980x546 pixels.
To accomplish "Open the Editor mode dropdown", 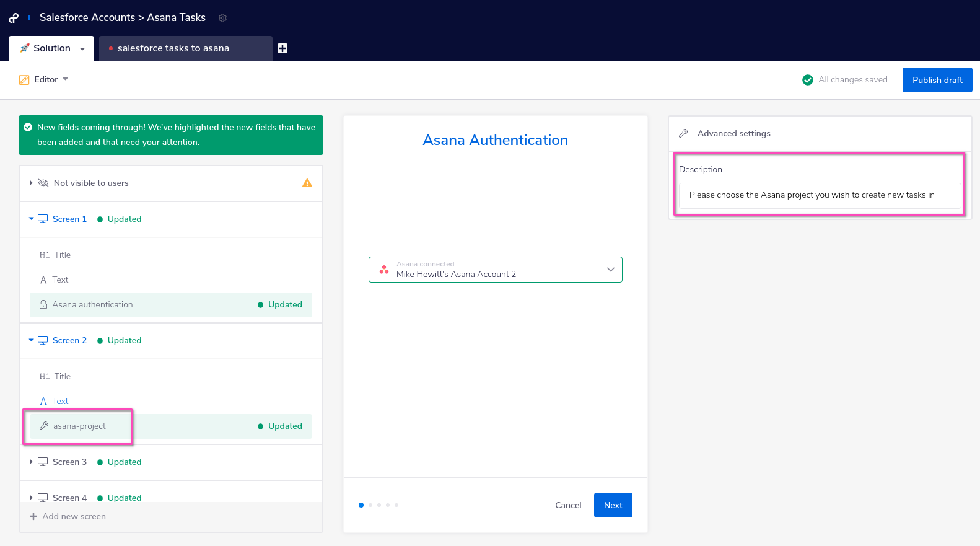I will pyautogui.click(x=66, y=79).
